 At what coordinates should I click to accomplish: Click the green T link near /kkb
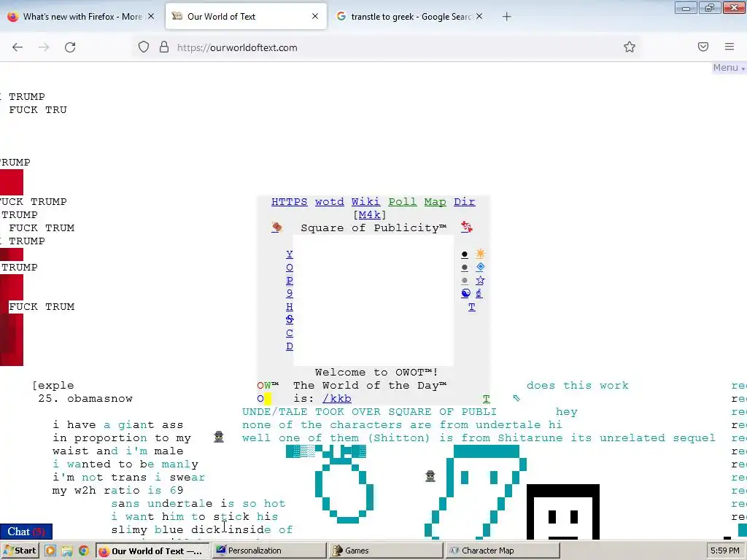tap(486, 399)
